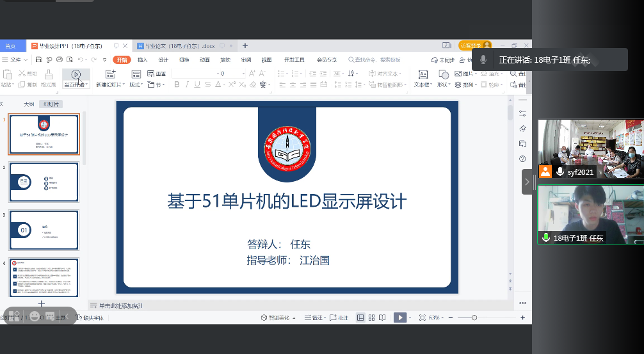Start slideshow from the current slide icon
This screenshot has height=354, width=644.
[x=76, y=75]
